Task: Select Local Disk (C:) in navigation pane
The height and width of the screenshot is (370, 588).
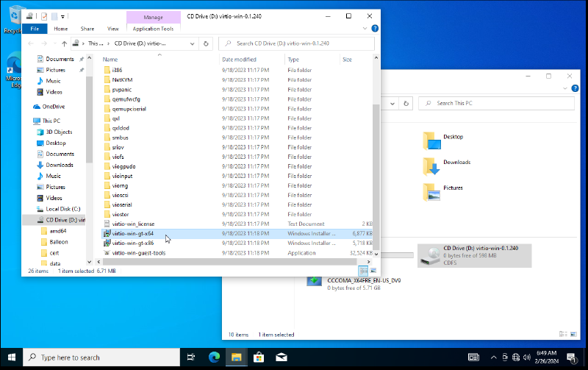Action: [x=63, y=209]
